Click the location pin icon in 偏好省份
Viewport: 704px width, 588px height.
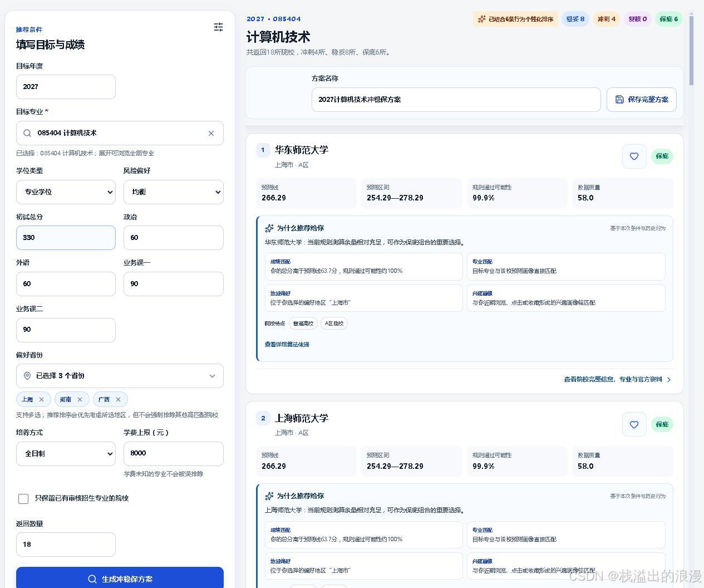click(x=27, y=376)
